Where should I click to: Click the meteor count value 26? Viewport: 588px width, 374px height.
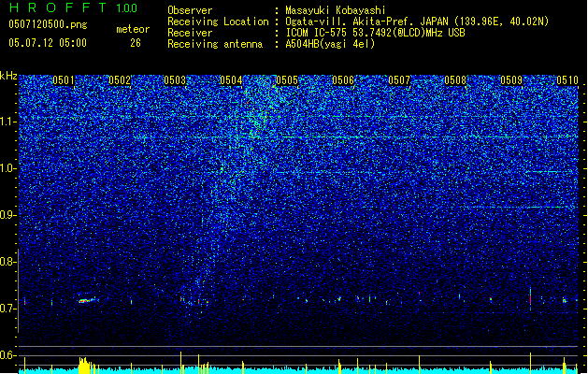pos(136,43)
